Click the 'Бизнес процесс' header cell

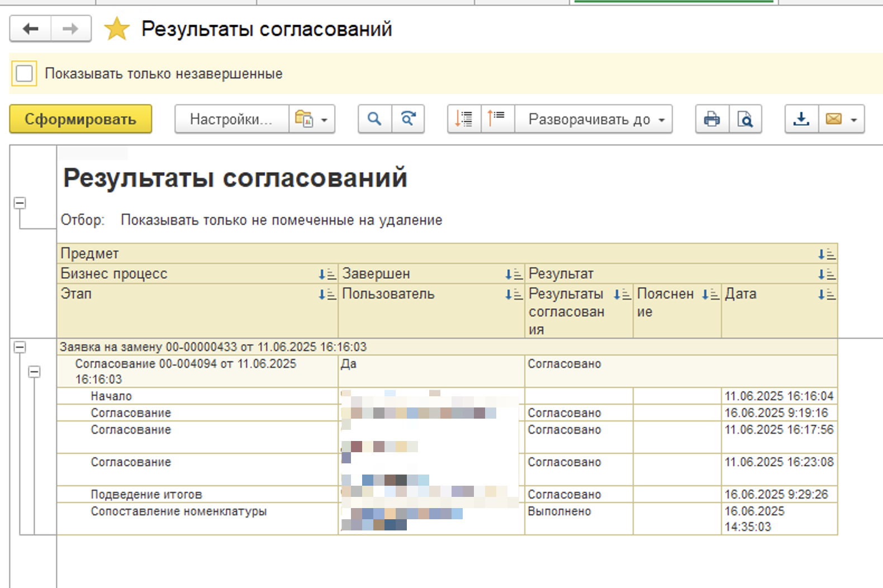pos(197,274)
